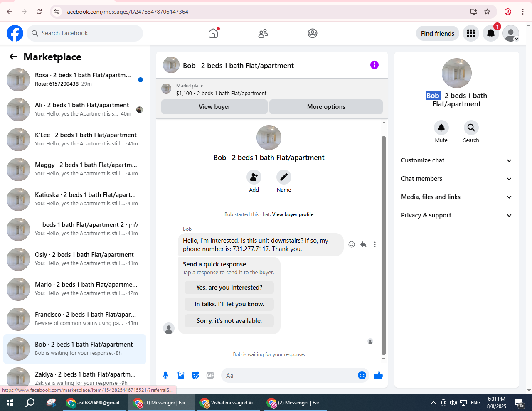
Task: Choose a GIF using the GIF icon
Action: [210, 376]
